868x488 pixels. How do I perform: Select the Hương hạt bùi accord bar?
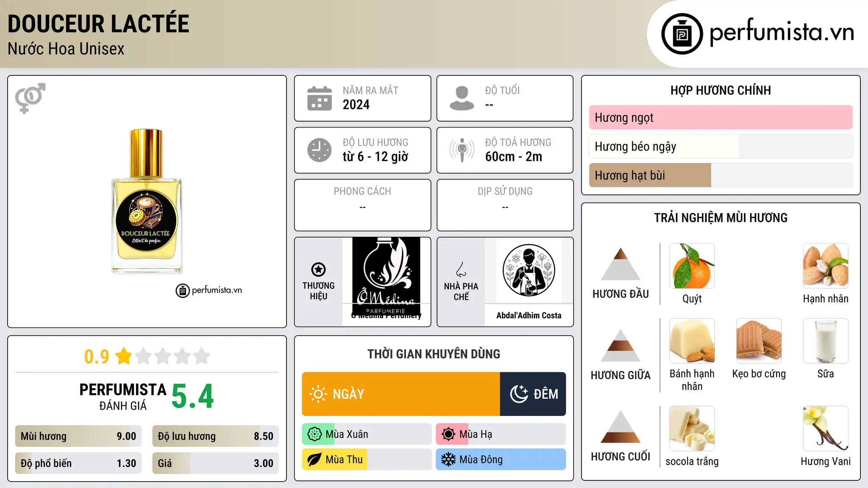tap(721, 175)
